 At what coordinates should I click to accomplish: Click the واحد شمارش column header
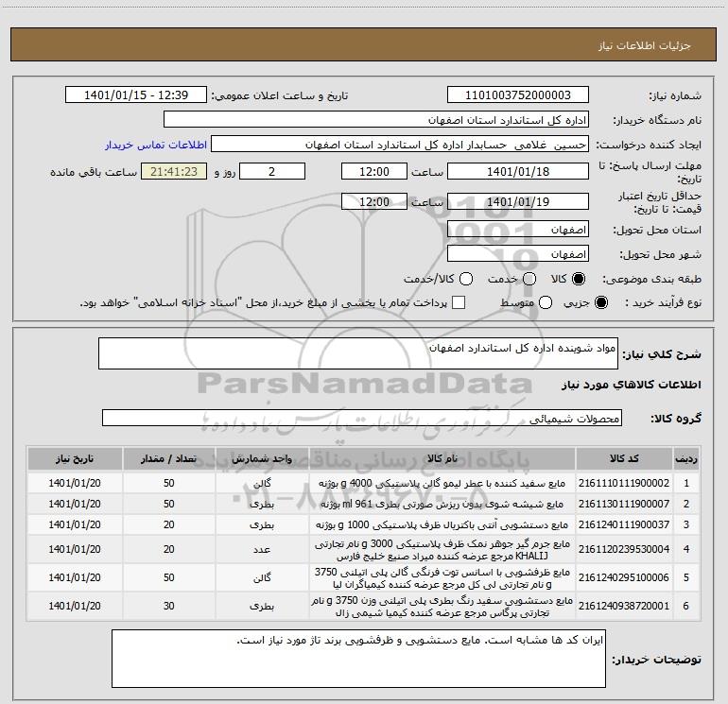coord(262,459)
